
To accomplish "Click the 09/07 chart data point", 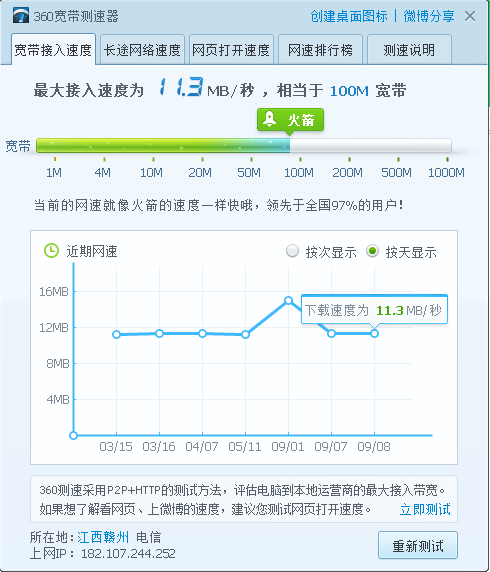I will (331, 333).
